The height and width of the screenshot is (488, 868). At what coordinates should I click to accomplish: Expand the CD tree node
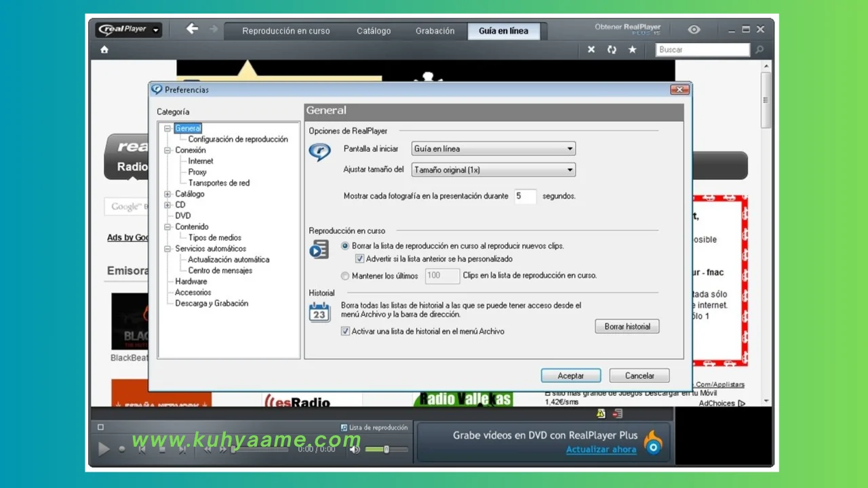[x=167, y=205]
